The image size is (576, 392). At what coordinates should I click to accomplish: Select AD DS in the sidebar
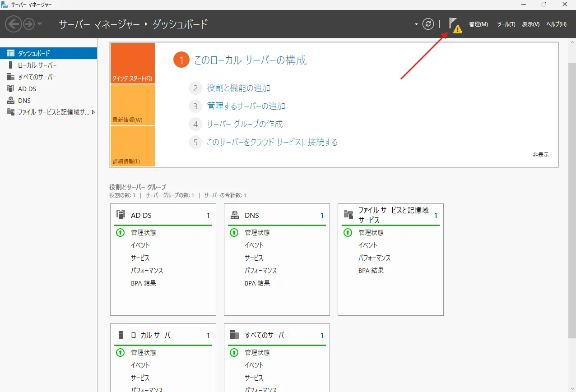(49, 89)
